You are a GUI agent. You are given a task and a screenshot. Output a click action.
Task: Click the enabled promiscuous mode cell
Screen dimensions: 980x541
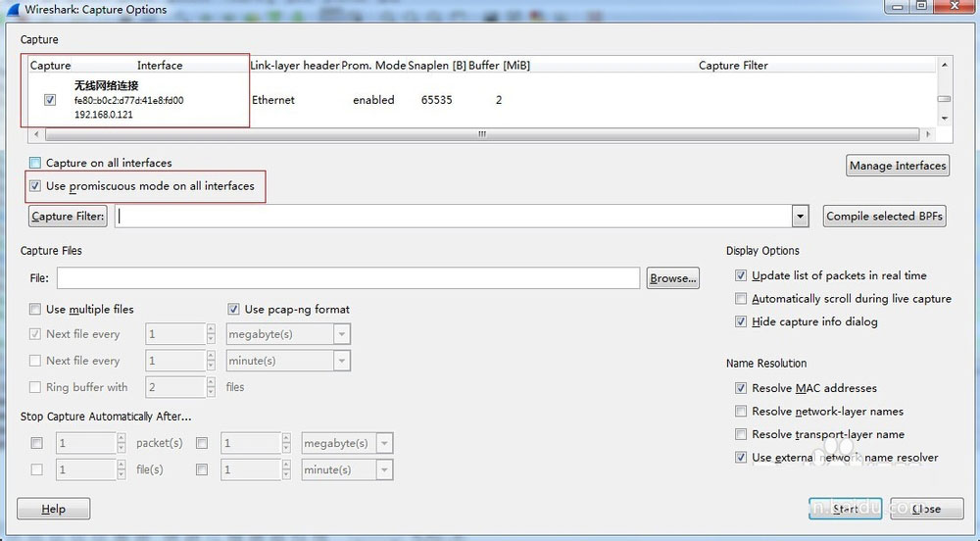pyautogui.click(x=373, y=100)
